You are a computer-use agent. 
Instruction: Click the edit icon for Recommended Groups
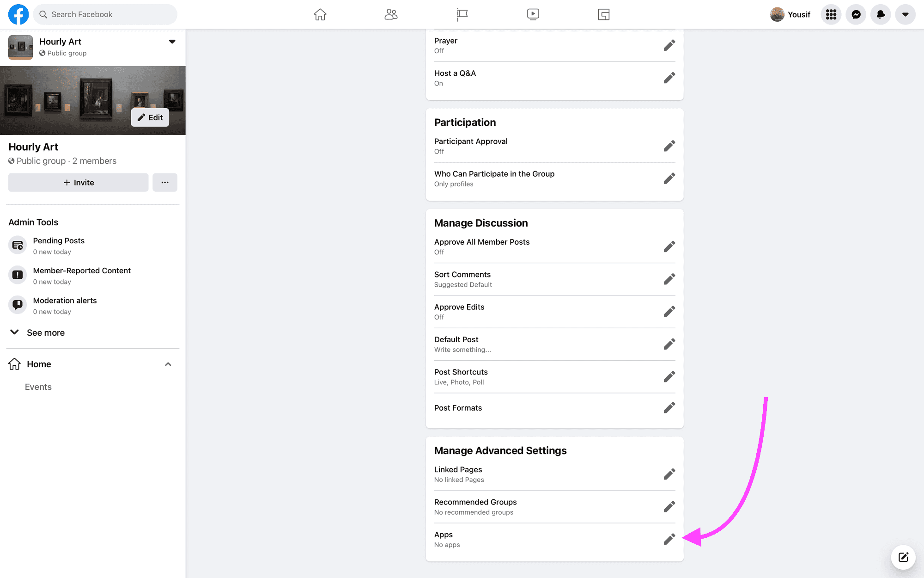point(669,507)
